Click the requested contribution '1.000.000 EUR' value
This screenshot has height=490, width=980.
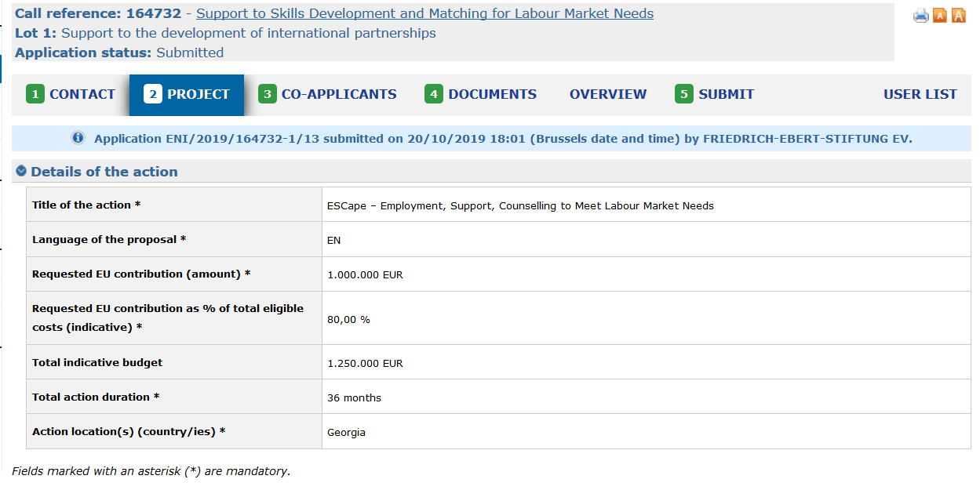pyautogui.click(x=365, y=274)
